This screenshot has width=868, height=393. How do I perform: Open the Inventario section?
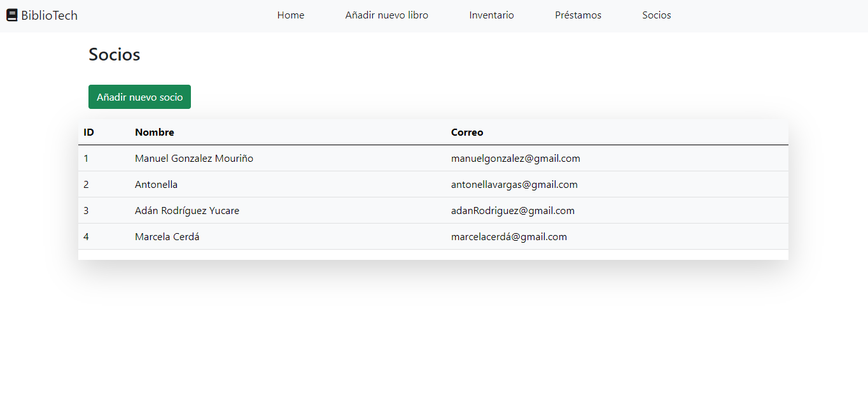coord(491,15)
